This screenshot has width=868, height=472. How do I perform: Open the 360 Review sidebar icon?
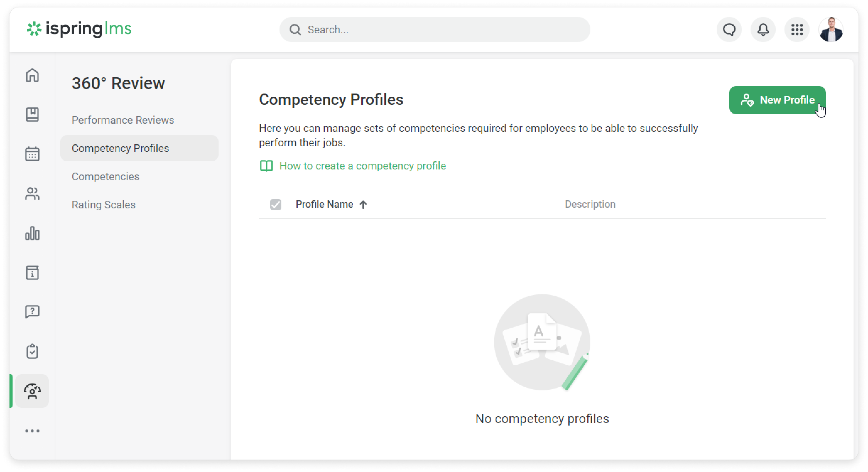point(32,391)
